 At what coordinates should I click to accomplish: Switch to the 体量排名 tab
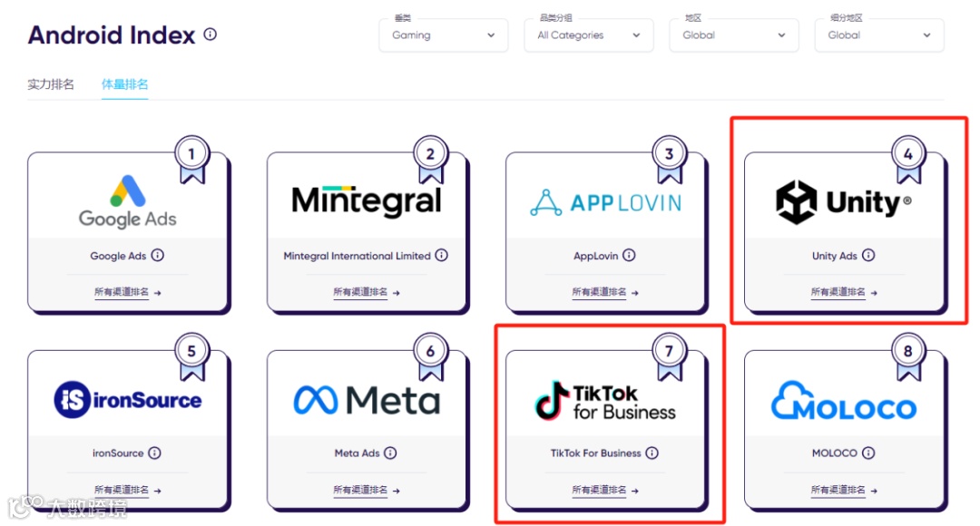pyautogui.click(x=125, y=84)
